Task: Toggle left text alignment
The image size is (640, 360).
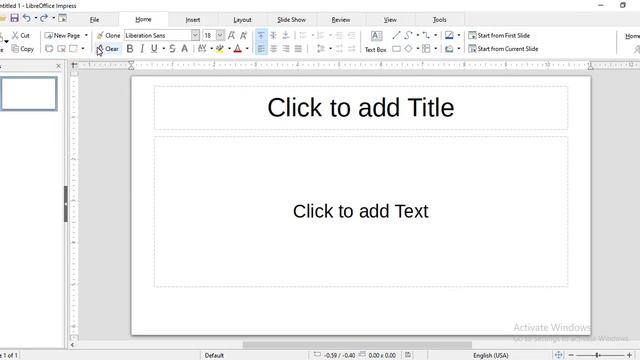Action: (261, 49)
